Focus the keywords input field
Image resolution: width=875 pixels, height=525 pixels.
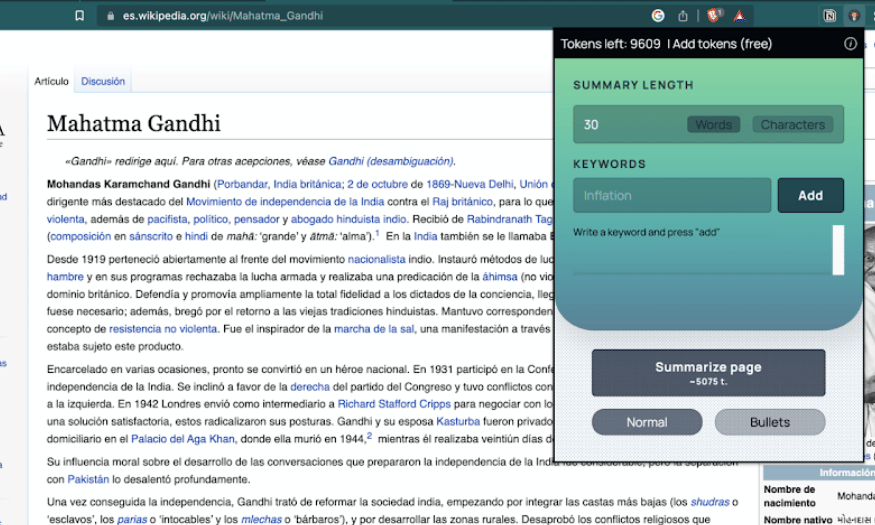(x=672, y=195)
